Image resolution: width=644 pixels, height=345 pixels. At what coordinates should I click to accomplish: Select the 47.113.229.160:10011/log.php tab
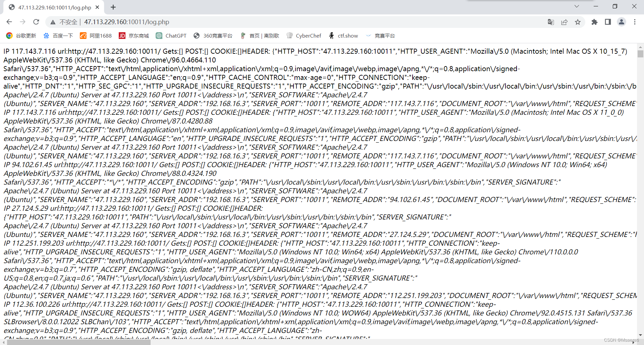click(54, 7)
